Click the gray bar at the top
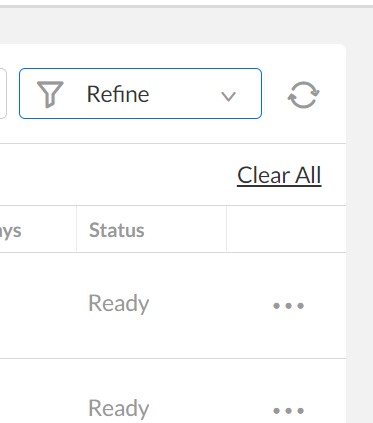The height and width of the screenshot is (423, 373). tap(186, 6)
